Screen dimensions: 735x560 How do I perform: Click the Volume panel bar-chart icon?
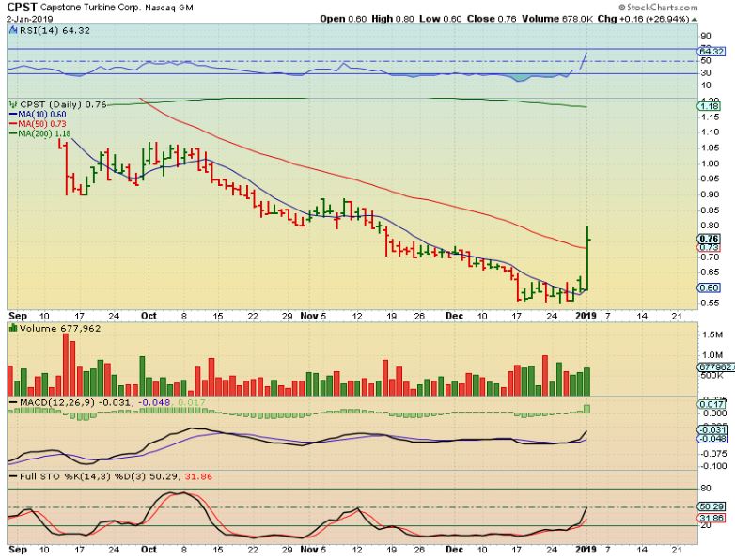[x=13, y=329]
